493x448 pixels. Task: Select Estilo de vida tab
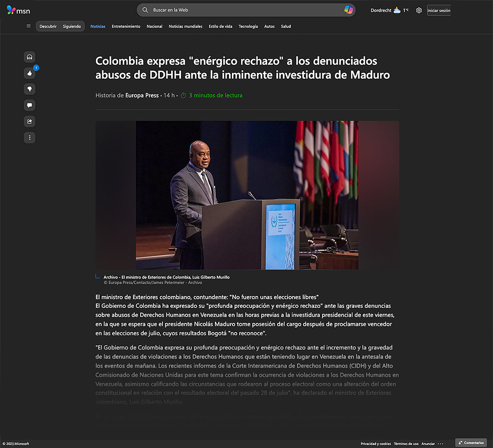coord(220,26)
